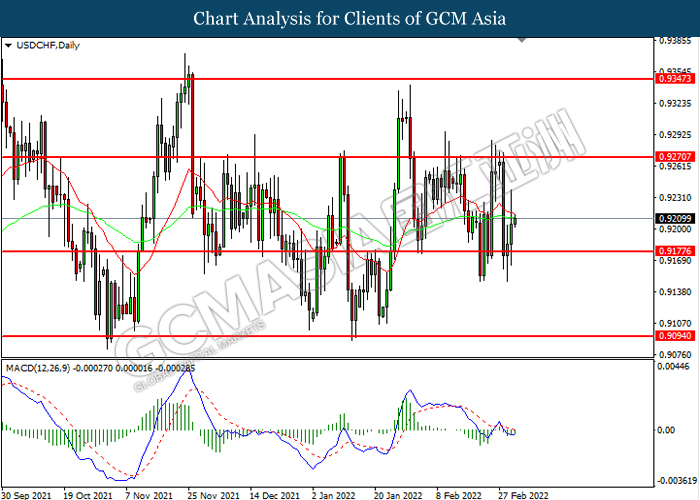Select the 0.93473 resistance price label
The image size is (700, 500).
675,79
